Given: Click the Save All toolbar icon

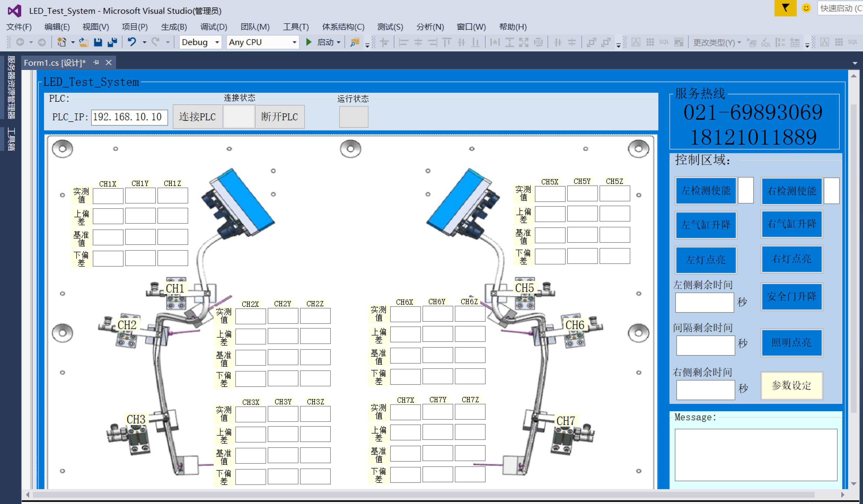Looking at the screenshot, I should pos(112,42).
